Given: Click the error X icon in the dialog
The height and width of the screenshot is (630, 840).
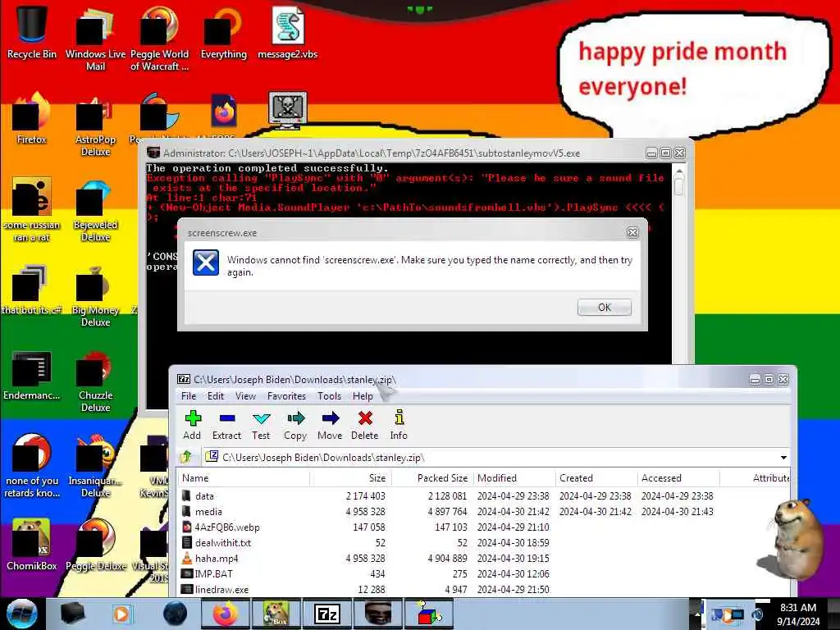Looking at the screenshot, I should [206, 262].
